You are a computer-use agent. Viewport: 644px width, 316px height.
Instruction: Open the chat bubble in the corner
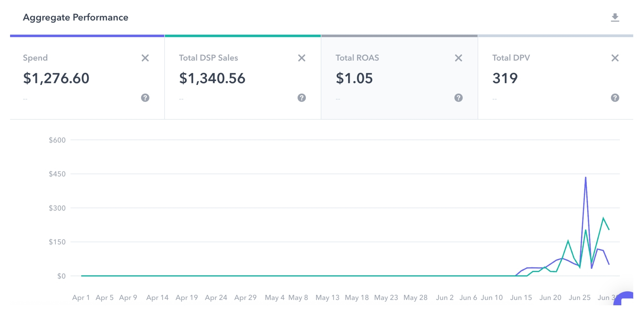pyautogui.click(x=625, y=299)
